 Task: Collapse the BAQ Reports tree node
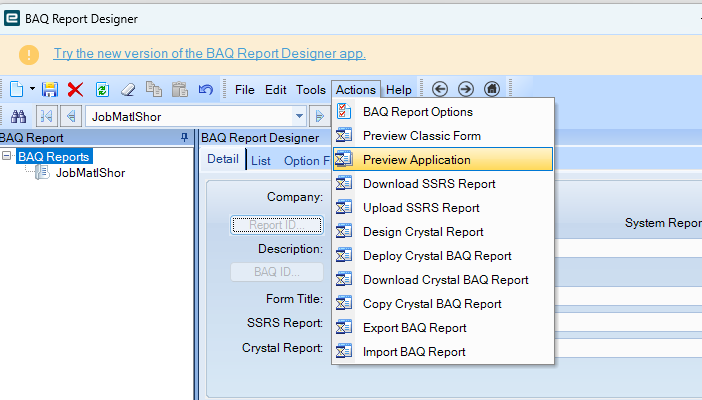tap(8, 156)
